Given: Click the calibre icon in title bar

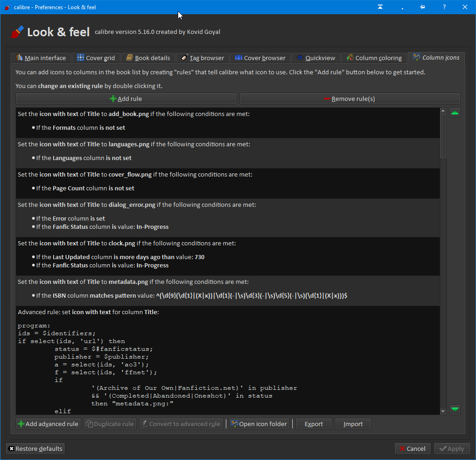Looking at the screenshot, I should 7,7.
